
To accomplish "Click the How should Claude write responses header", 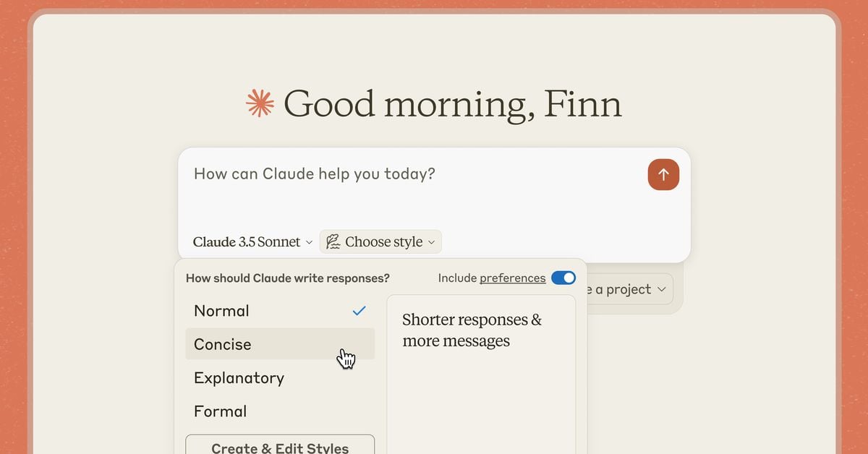I will click(287, 278).
